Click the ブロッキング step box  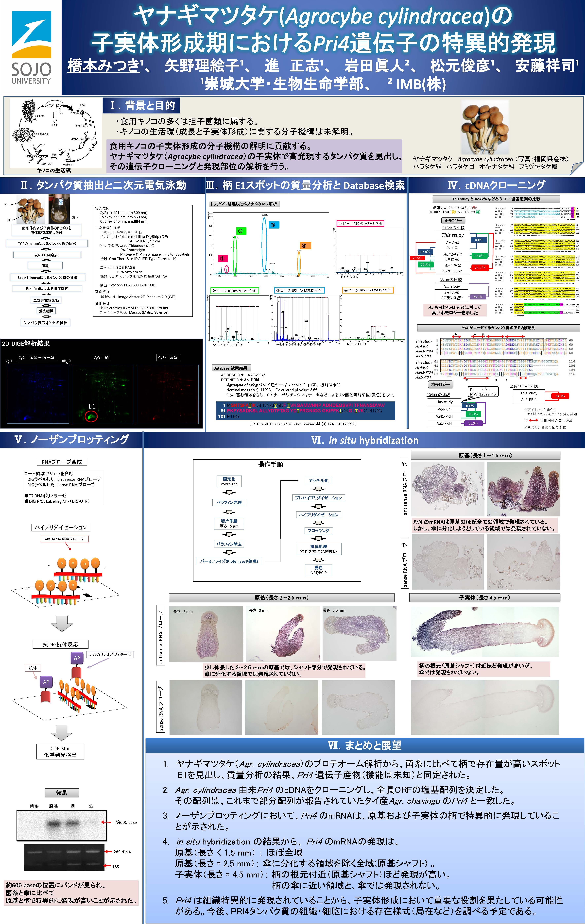tap(318, 530)
